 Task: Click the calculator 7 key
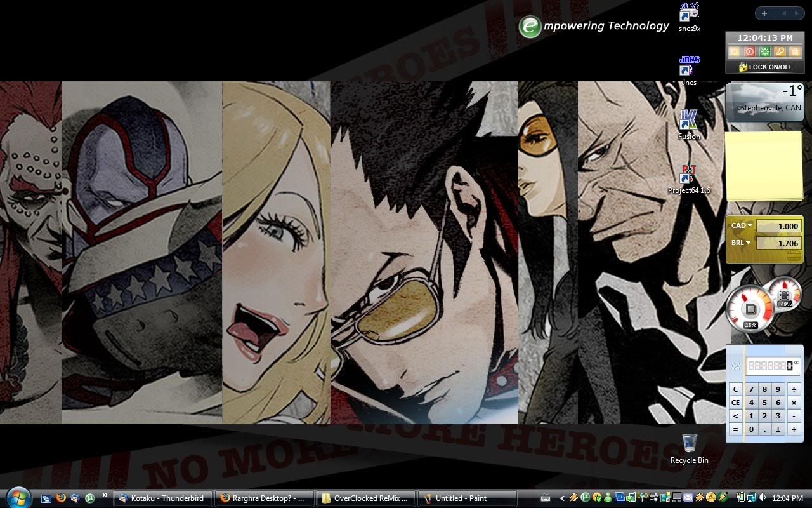point(752,389)
